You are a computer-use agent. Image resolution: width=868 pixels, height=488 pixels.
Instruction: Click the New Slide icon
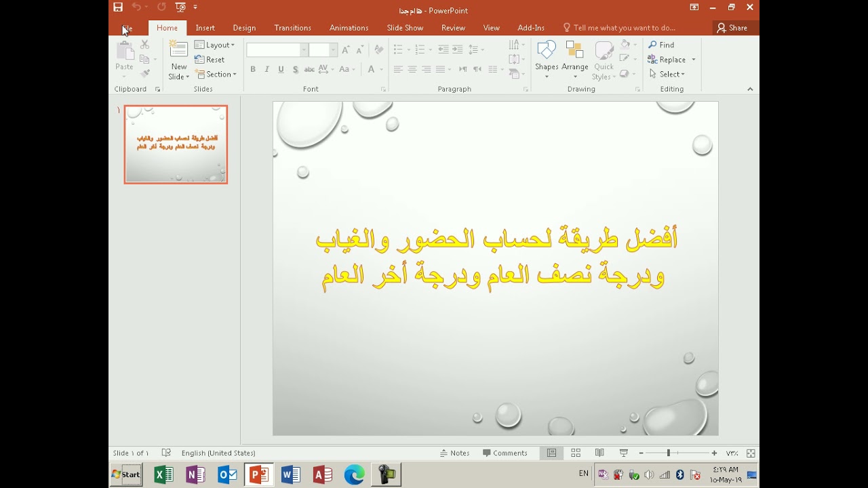[179, 49]
